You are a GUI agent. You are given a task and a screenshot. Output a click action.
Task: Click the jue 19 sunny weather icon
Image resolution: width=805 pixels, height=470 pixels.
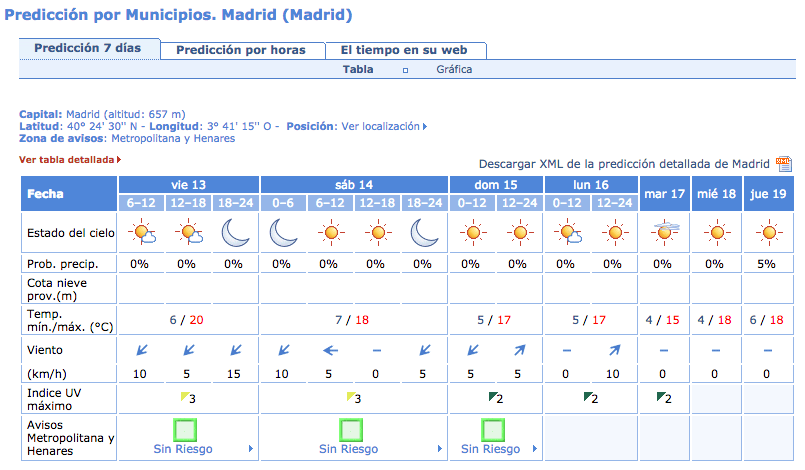(769, 233)
